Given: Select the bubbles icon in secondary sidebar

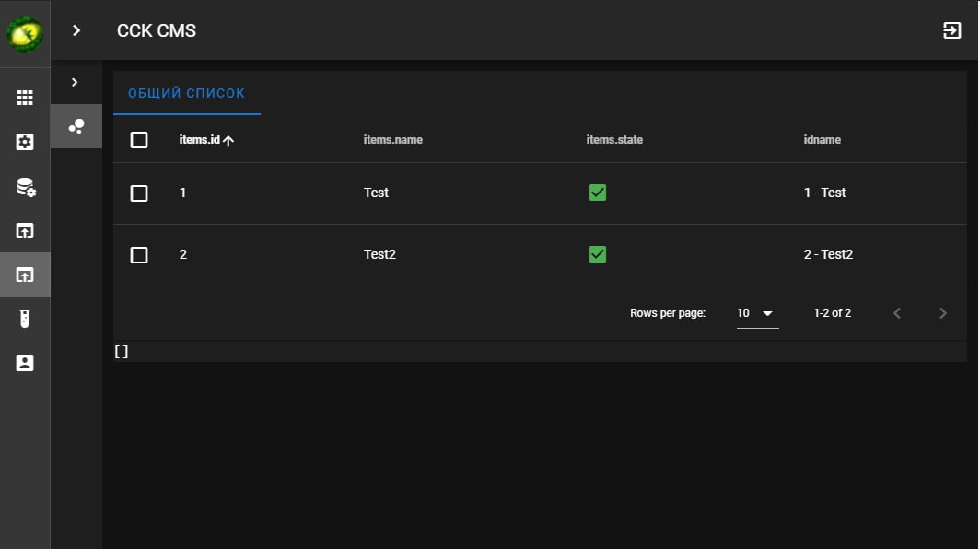Looking at the screenshot, I should (76, 126).
